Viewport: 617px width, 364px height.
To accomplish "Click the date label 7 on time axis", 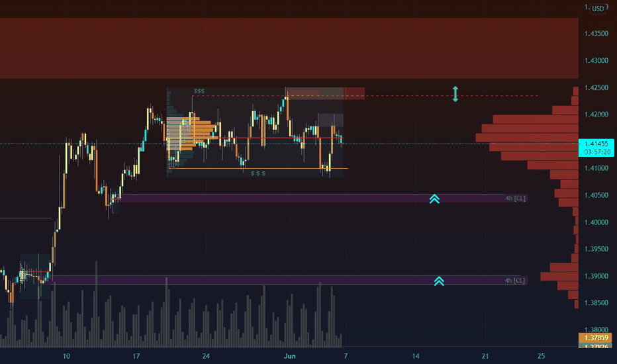I will point(346,356).
